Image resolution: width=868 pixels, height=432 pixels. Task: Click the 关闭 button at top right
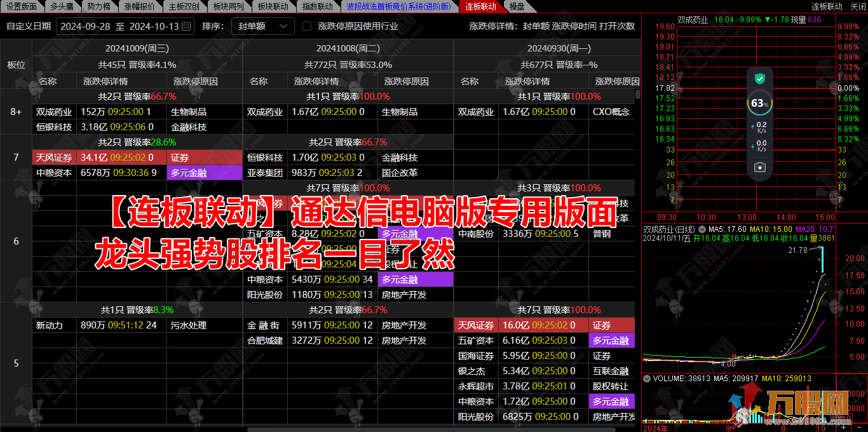click(x=857, y=6)
